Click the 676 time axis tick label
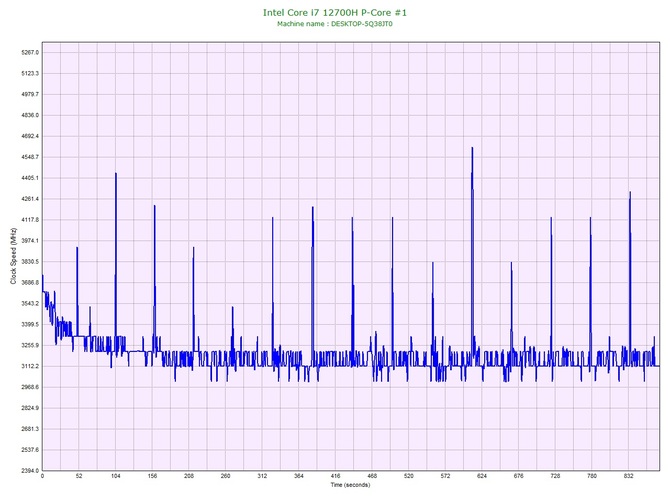This screenshot has height=502, width=670. (x=519, y=476)
